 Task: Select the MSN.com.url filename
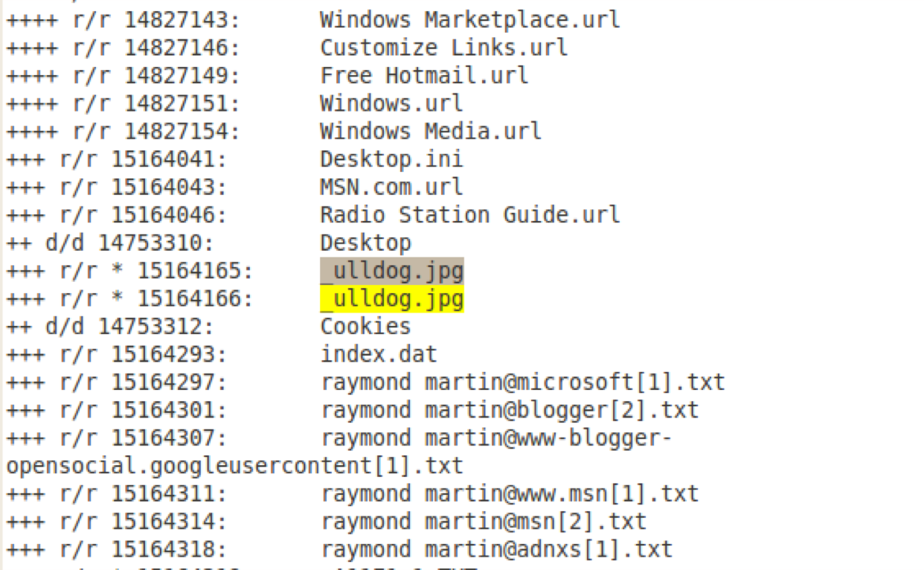click(391, 187)
